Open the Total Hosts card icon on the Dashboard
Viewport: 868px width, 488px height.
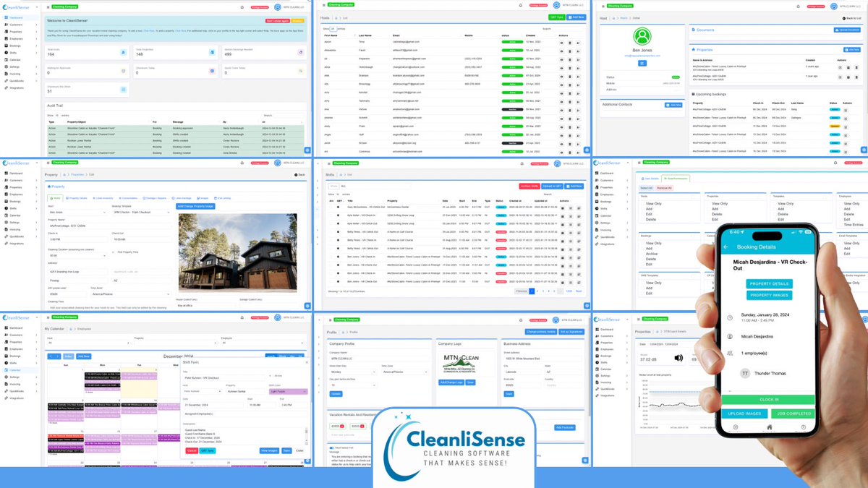coord(124,52)
